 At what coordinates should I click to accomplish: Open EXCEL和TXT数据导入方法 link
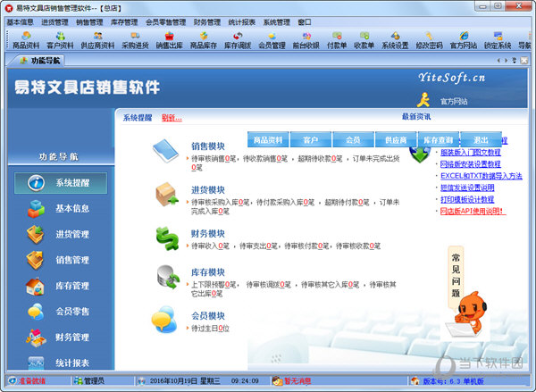481,176
